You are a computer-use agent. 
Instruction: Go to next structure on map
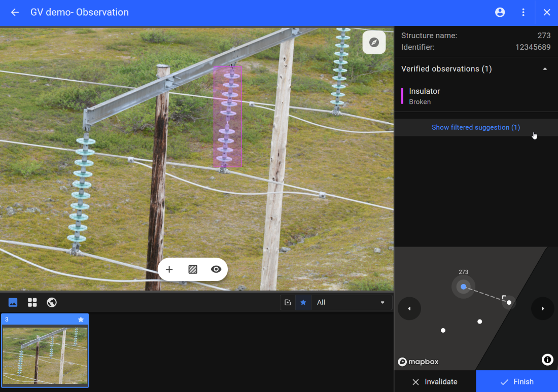coord(542,308)
